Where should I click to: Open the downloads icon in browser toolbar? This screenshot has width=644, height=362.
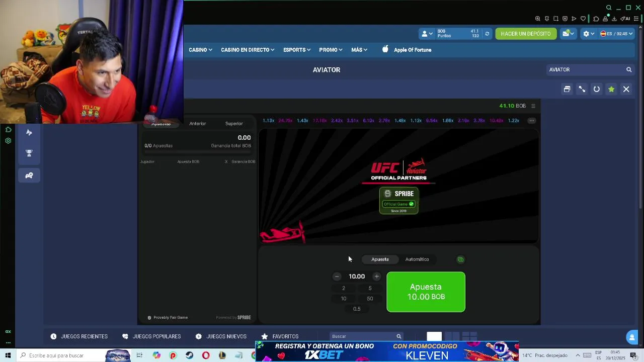coord(614,19)
